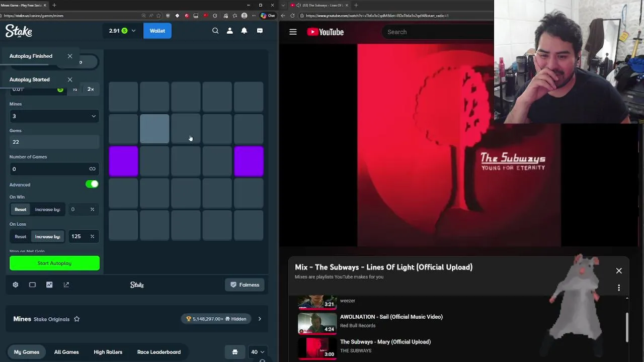Click the 5,148,297.00× Hidden badge
The image size is (644, 362).
[x=216, y=319]
